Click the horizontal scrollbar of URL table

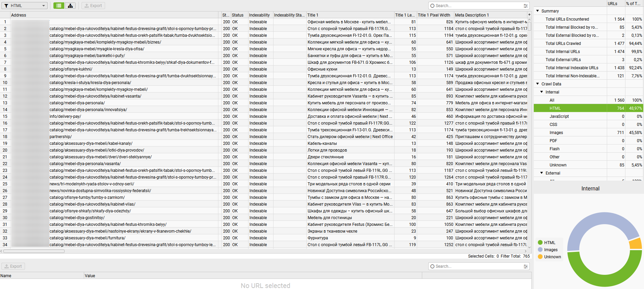point(34,251)
